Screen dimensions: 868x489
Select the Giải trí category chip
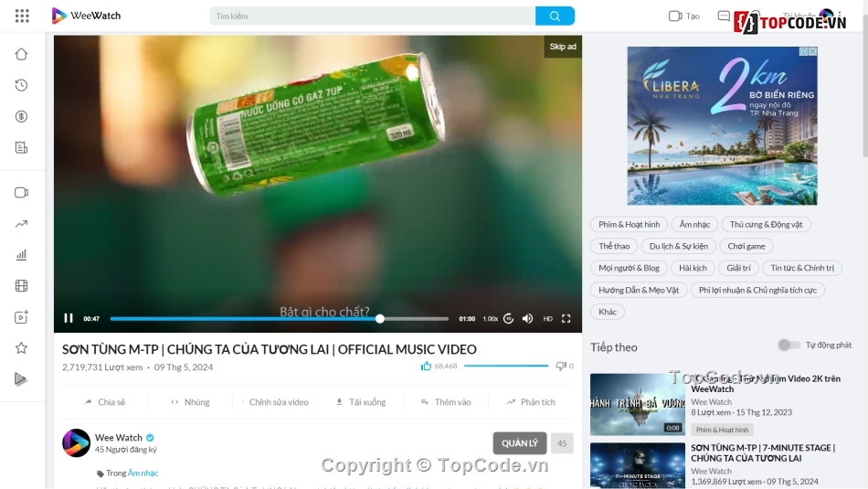pos(738,268)
